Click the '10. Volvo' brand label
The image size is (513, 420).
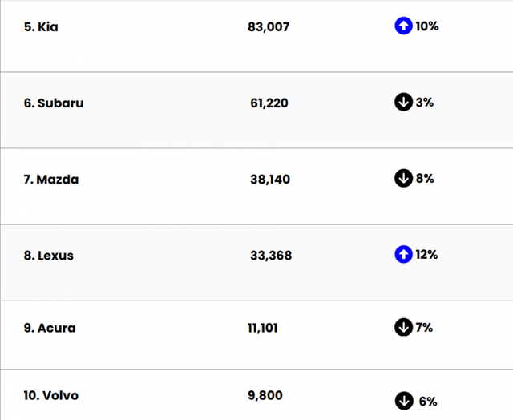point(51,395)
